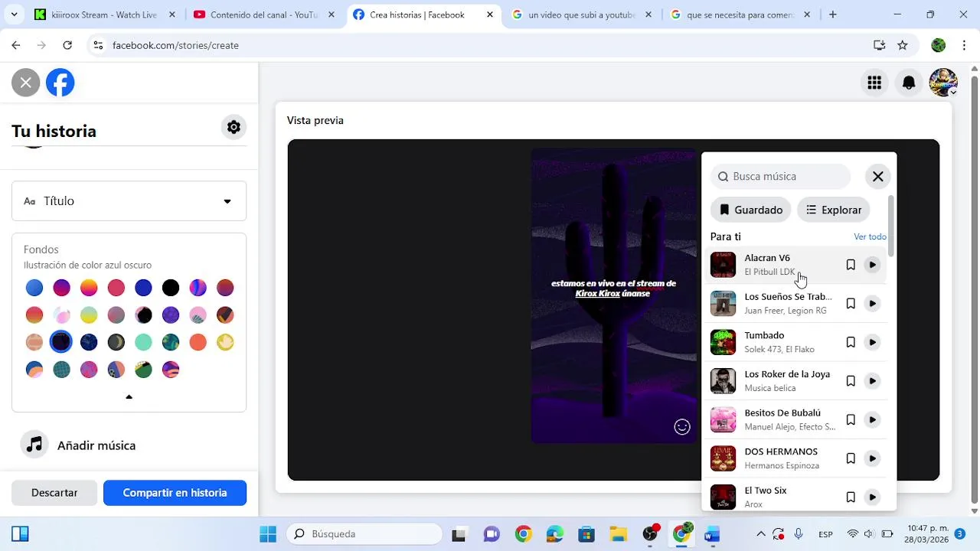Click Compartir en historia button
Screen dimensions: 980x551
(x=175, y=493)
